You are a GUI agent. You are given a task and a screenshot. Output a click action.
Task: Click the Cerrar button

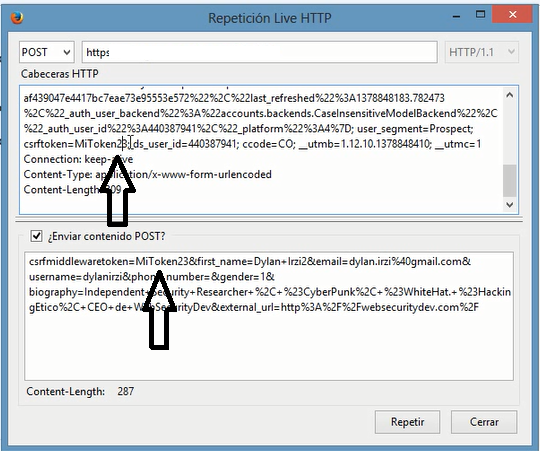(484, 422)
